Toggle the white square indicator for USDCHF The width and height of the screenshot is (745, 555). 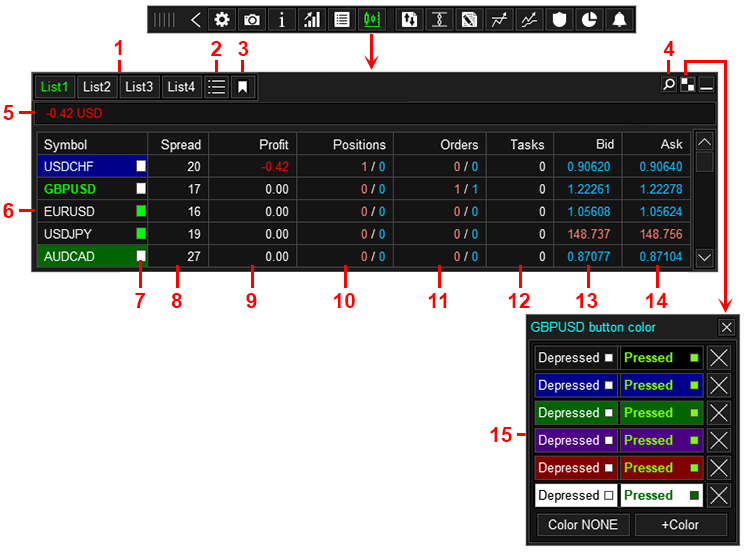(x=141, y=166)
